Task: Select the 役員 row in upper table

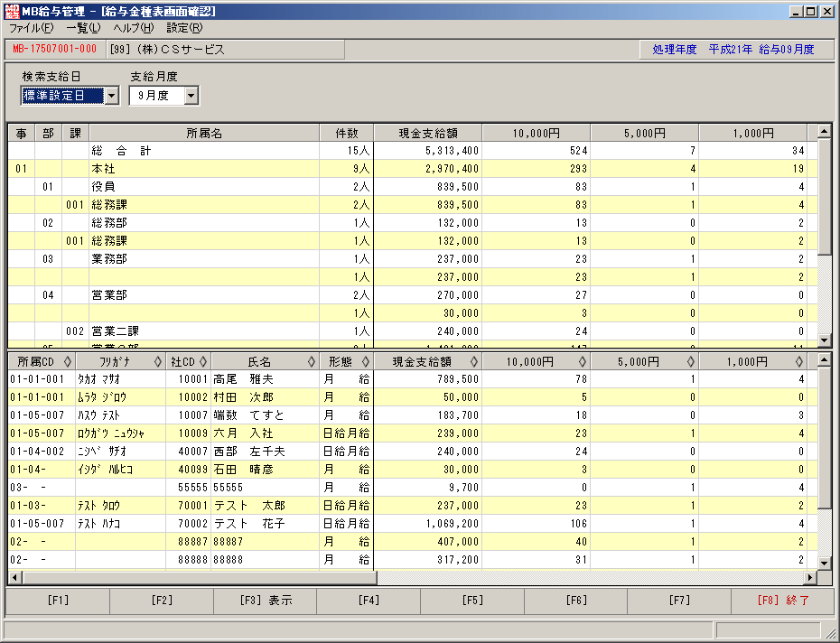Action: pos(413,187)
